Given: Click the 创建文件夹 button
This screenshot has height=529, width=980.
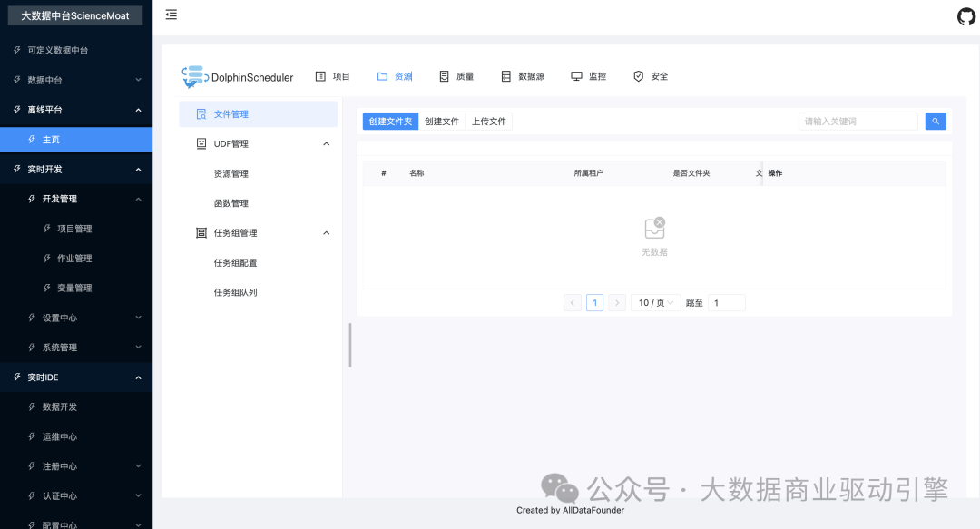Looking at the screenshot, I should click(390, 122).
